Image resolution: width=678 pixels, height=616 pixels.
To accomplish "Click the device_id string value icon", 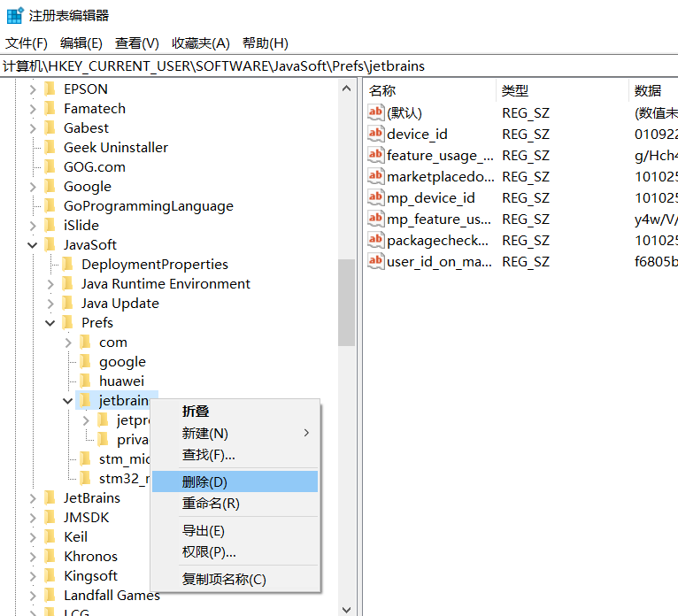I will [376, 135].
